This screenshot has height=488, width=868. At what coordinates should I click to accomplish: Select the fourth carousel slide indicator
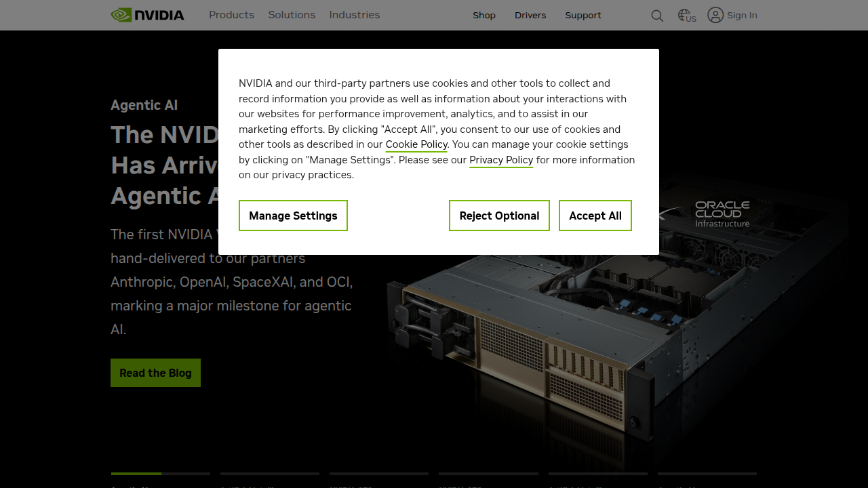pos(488,474)
